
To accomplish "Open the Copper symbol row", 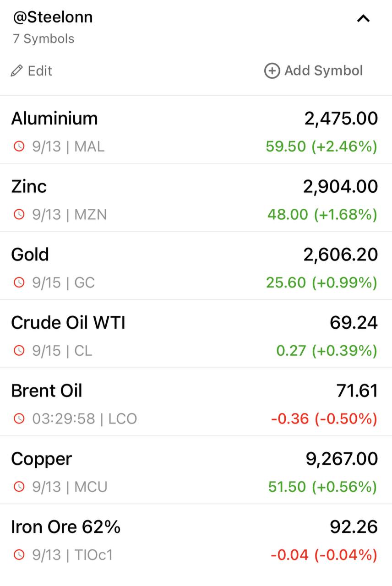I will point(196,470).
